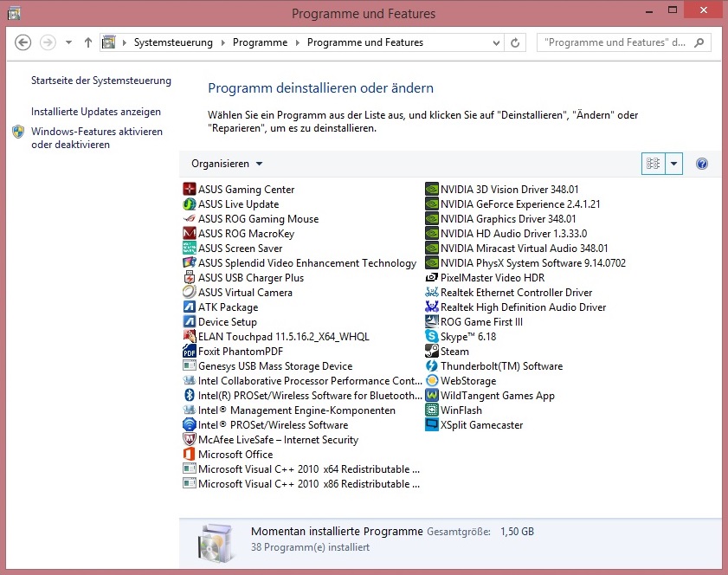Click the ELAN Touchpad icon
Screen dimensions: 728x575
[x=189, y=336]
